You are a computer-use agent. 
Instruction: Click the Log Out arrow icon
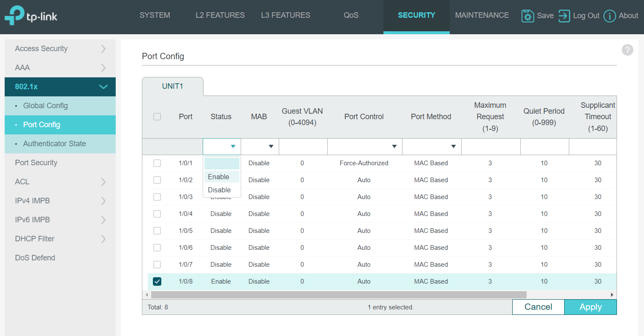click(564, 16)
